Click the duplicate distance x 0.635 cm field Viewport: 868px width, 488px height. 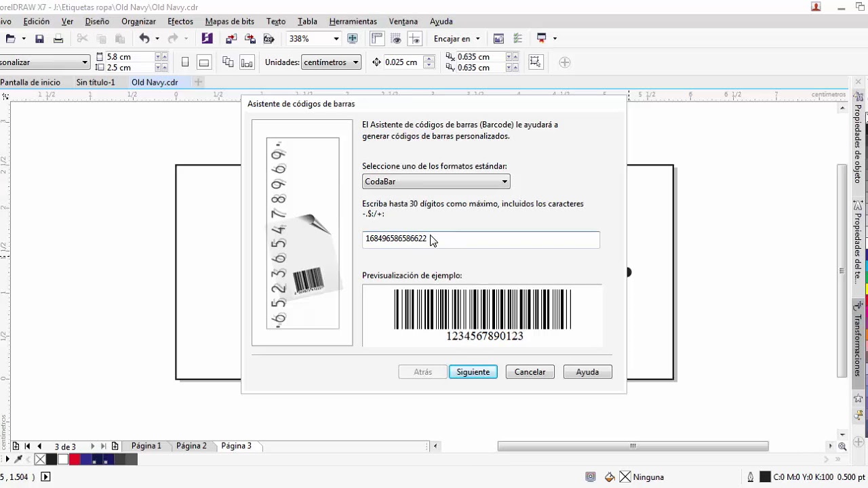(480, 57)
